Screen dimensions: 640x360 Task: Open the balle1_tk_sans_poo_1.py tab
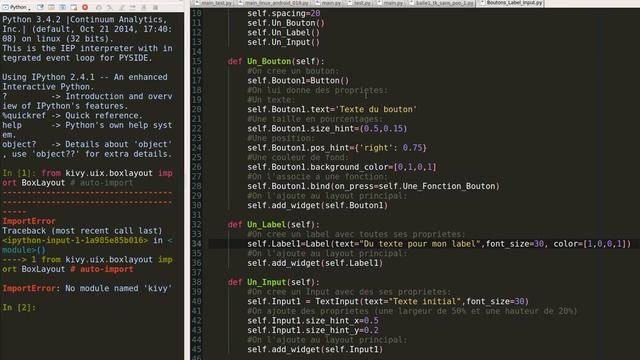441,3
